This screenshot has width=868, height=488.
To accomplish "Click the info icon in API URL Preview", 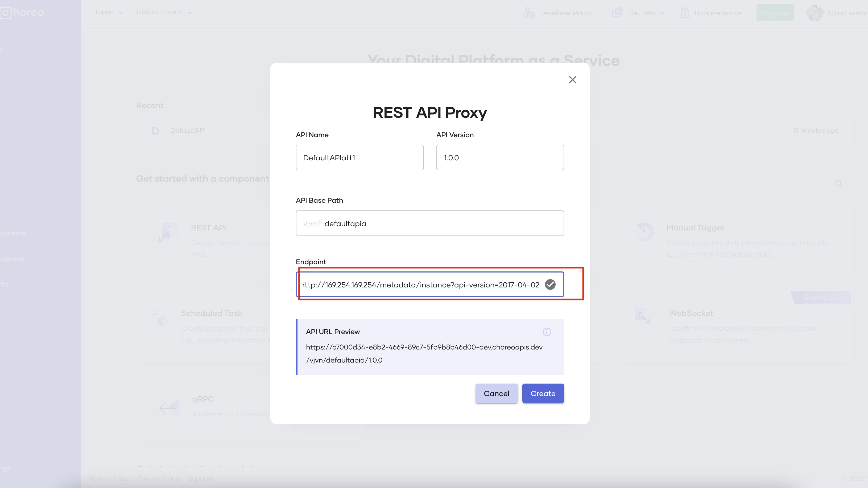I will coord(547,332).
